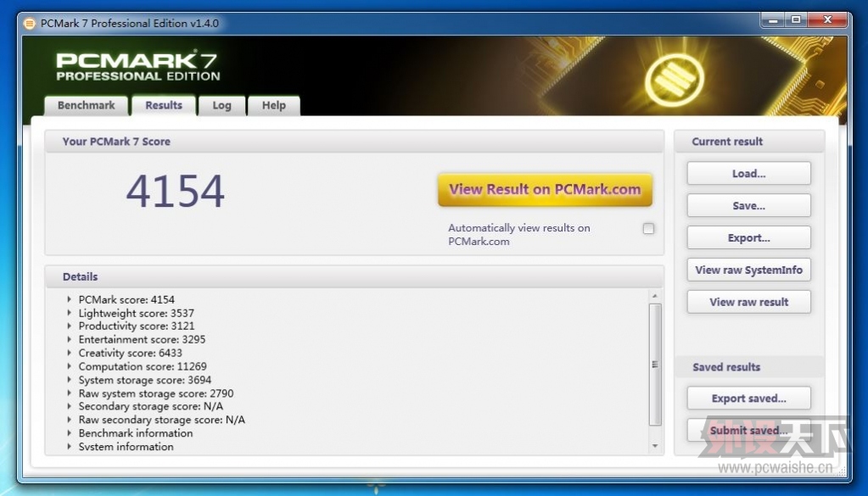Click the PCMark 7 title bar icon
This screenshot has width=868, height=496.
pyautogui.click(x=30, y=23)
